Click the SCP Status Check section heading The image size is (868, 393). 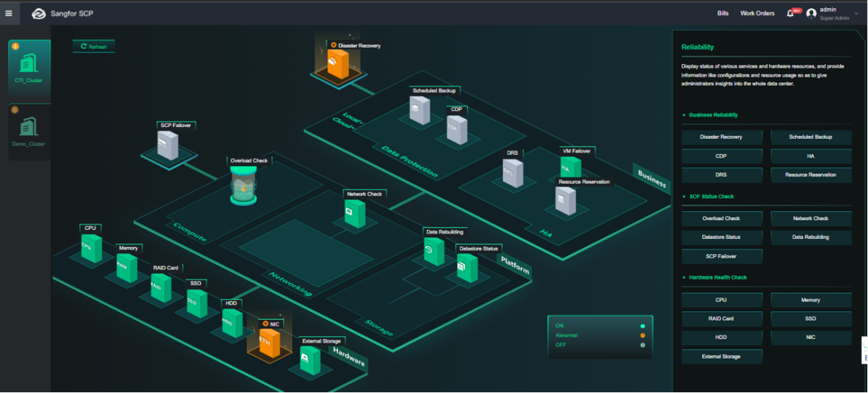click(712, 197)
